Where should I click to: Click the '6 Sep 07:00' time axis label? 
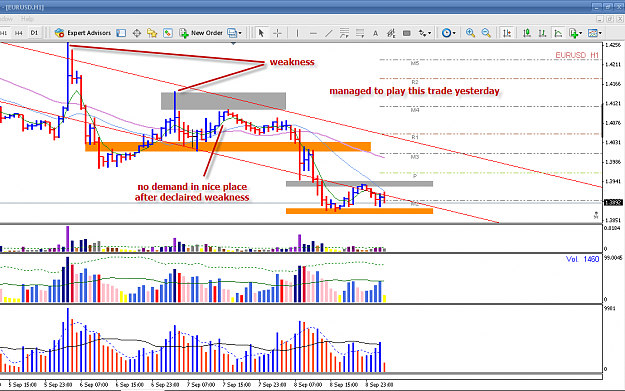94,385
